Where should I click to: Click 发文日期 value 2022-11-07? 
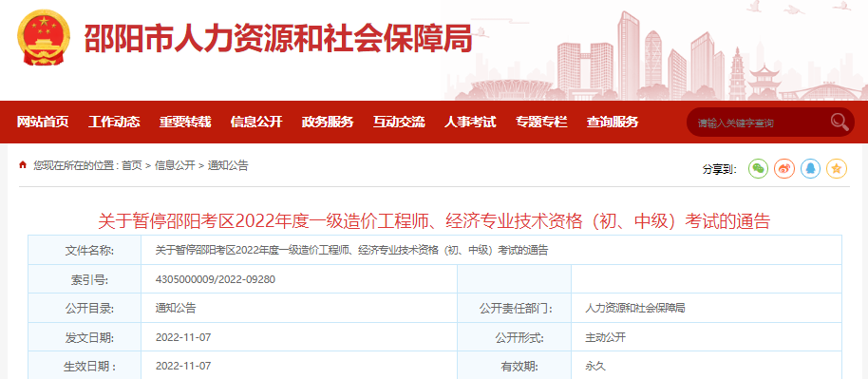click(x=183, y=337)
